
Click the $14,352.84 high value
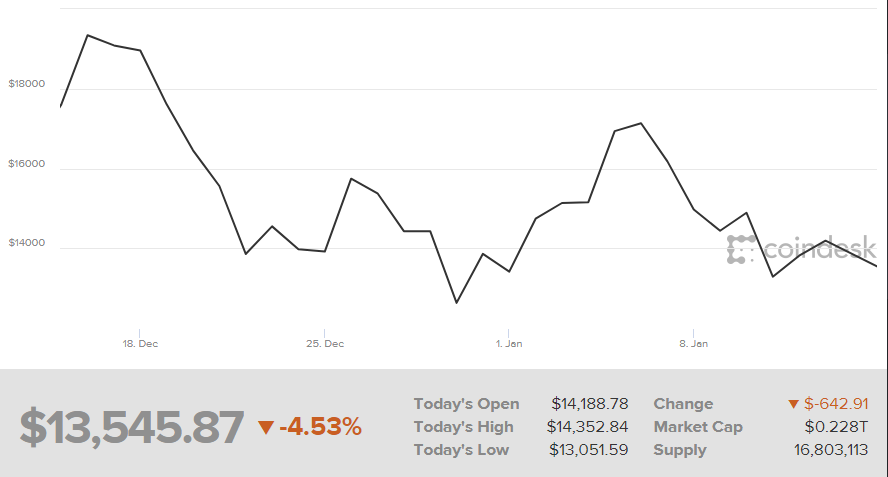[589, 427]
